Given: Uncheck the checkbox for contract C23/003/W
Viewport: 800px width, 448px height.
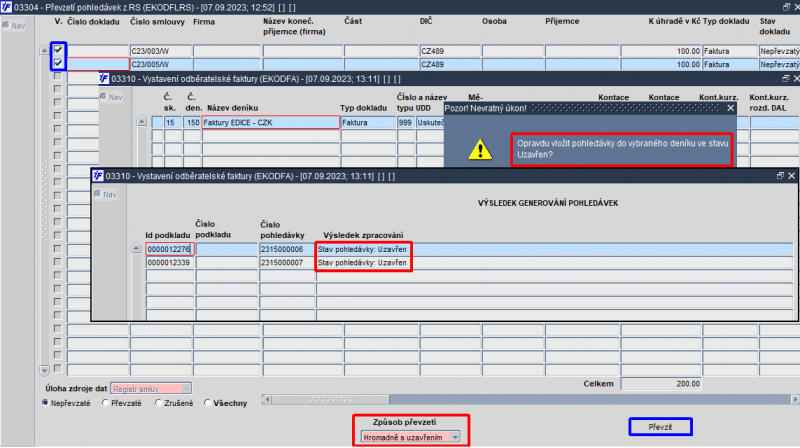Looking at the screenshot, I should (58, 50).
